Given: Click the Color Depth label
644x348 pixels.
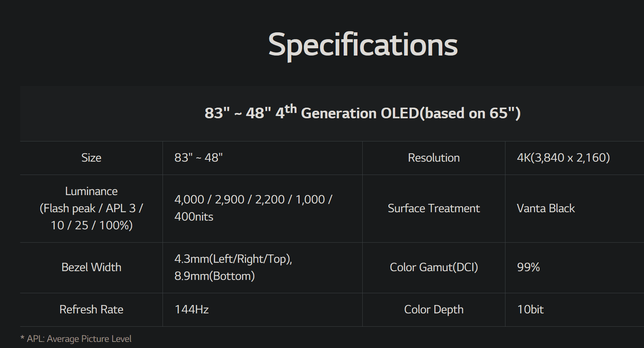Looking at the screenshot, I should (x=434, y=310).
